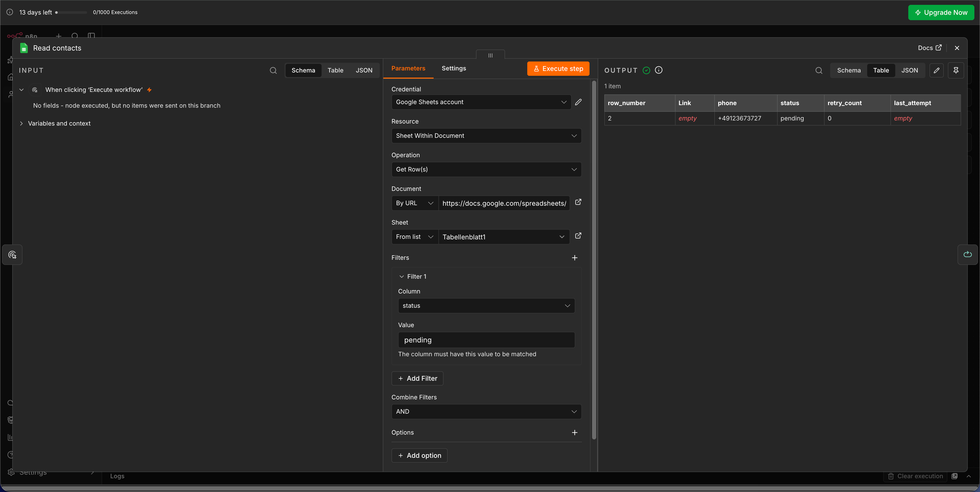
Task: Open the Parameters tab
Action: [408, 68]
